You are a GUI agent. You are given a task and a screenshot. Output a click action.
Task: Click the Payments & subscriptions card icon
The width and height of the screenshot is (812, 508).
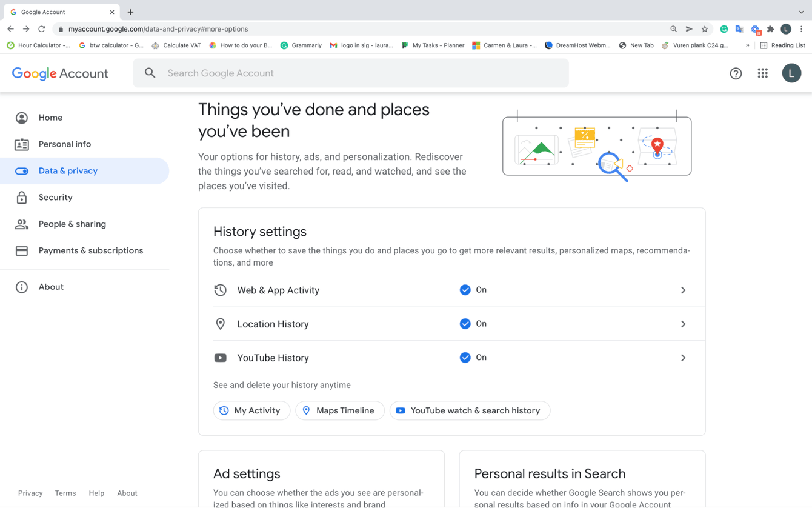pyautogui.click(x=21, y=250)
